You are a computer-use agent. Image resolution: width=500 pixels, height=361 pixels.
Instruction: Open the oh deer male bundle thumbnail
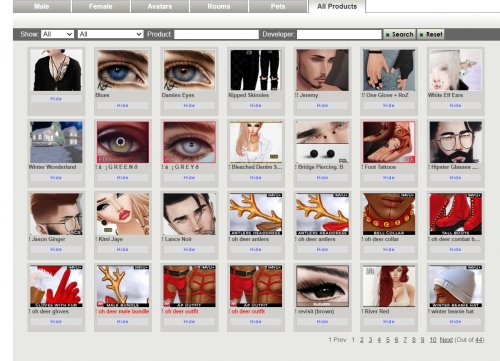[123, 286]
